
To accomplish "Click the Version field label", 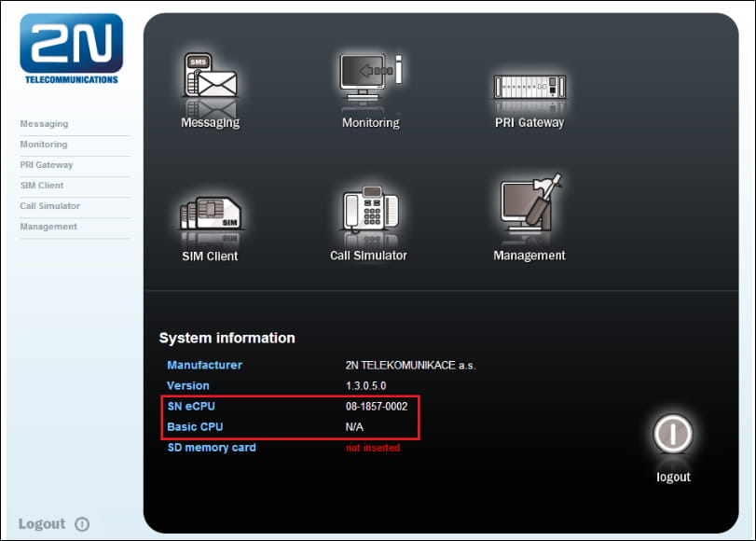I will (188, 386).
